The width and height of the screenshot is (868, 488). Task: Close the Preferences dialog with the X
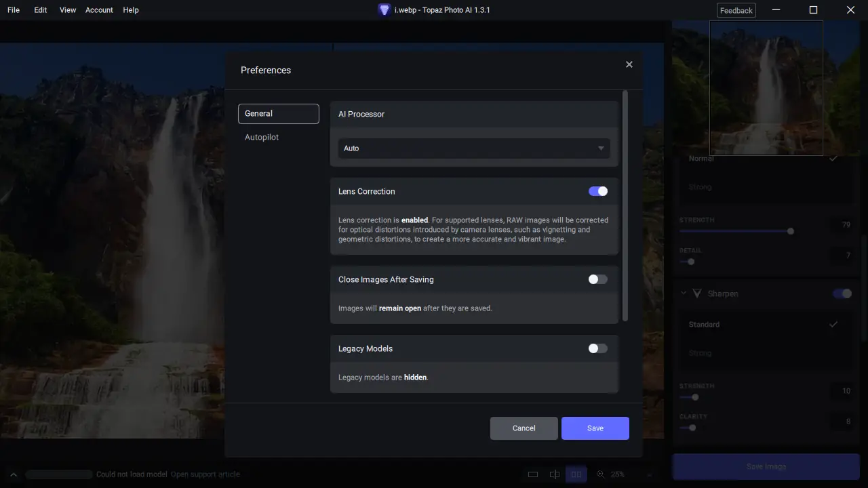pyautogui.click(x=629, y=64)
